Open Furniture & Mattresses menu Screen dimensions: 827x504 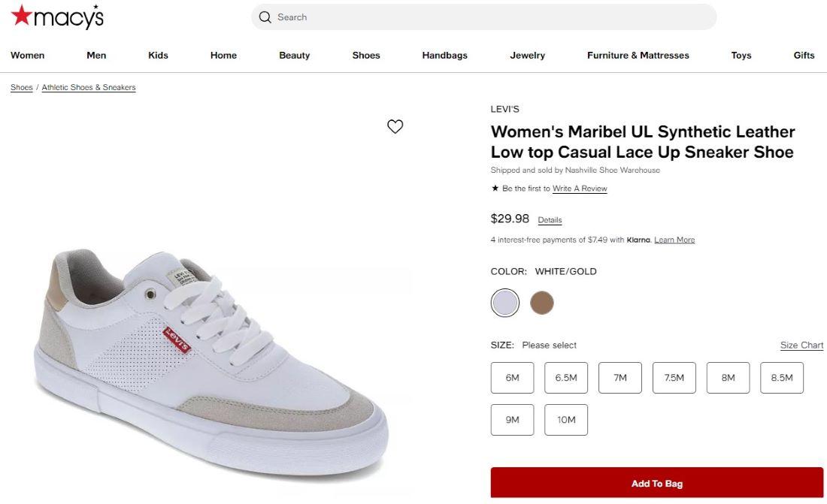tap(638, 56)
